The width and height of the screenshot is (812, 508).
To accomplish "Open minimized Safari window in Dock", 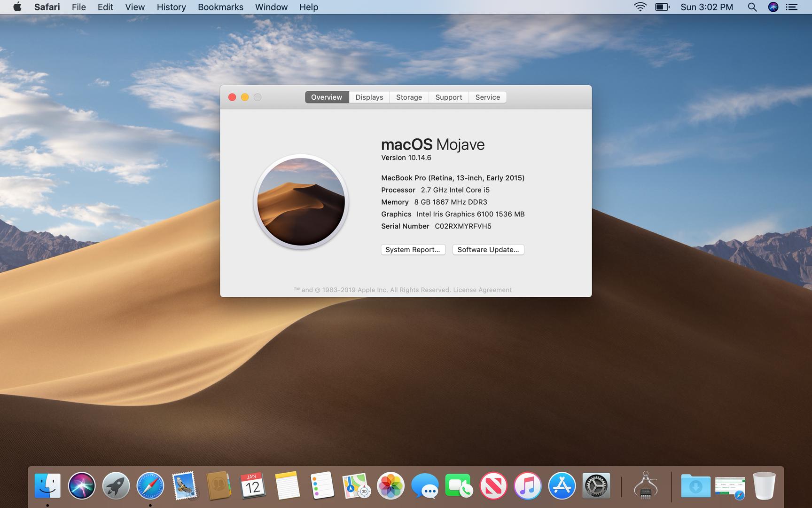I will (x=730, y=487).
